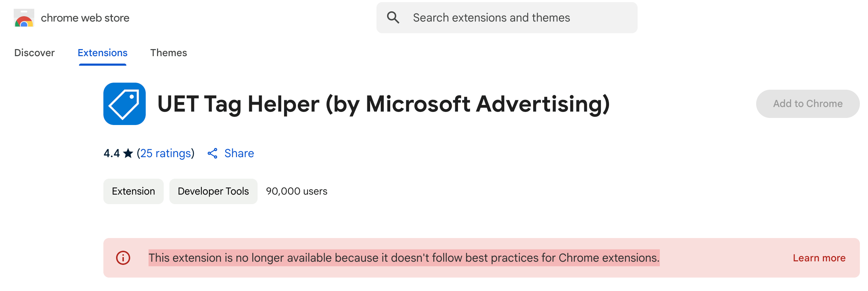Click the 90,000 users text
The width and height of the screenshot is (868, 291).
[297, 191]
